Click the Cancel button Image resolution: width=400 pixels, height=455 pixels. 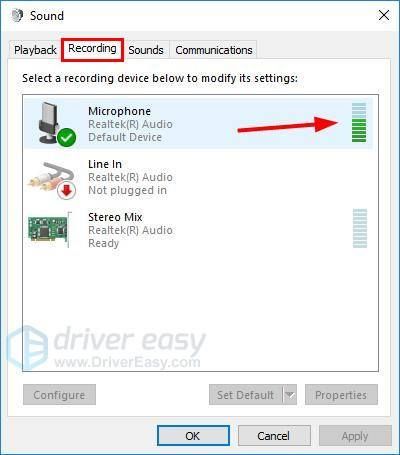(273, 436)
